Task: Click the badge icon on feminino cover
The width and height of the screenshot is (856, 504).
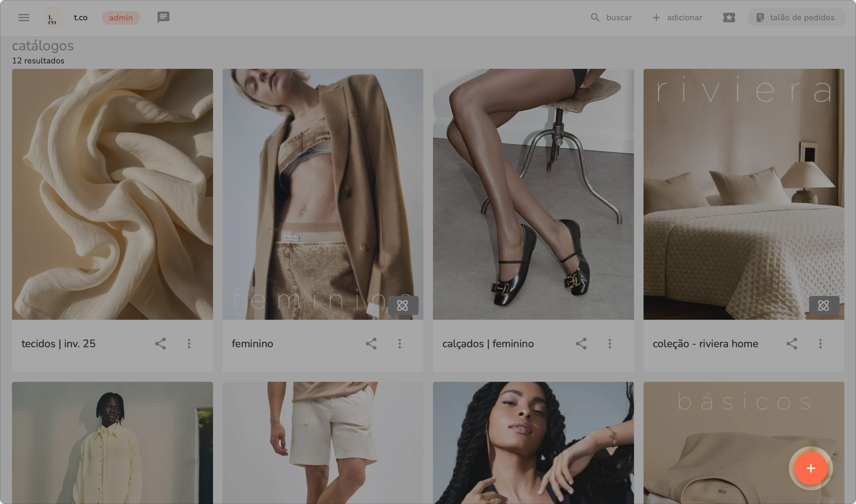Action: click(x=403, y=305)
